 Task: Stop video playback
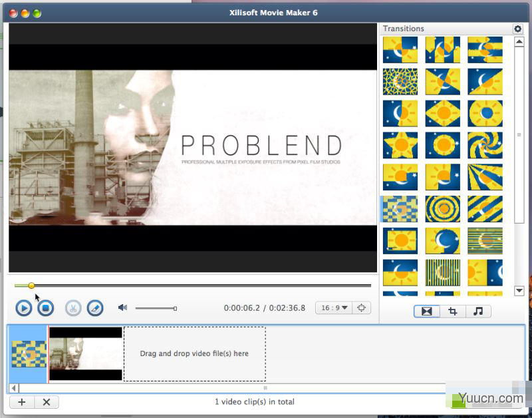point(45,308)
